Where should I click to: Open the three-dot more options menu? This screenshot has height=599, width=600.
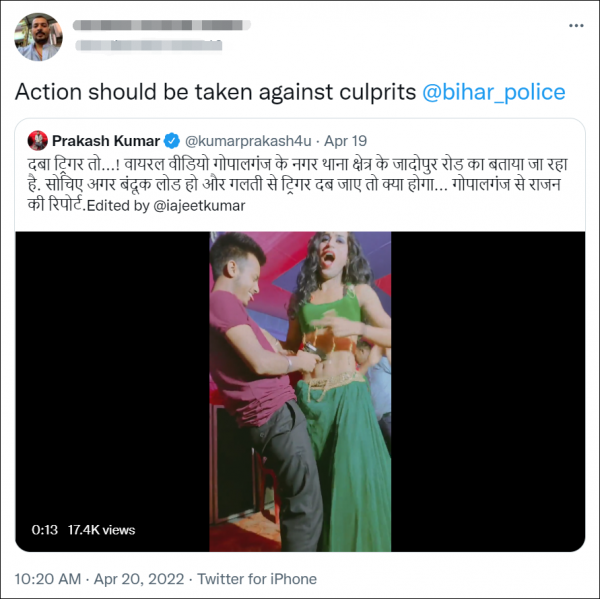tap(576, 26)
